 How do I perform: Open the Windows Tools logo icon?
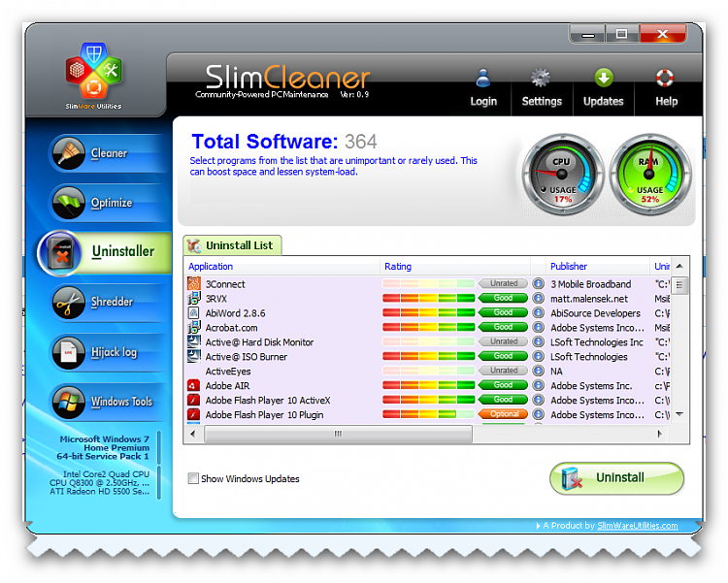[69, 402]
